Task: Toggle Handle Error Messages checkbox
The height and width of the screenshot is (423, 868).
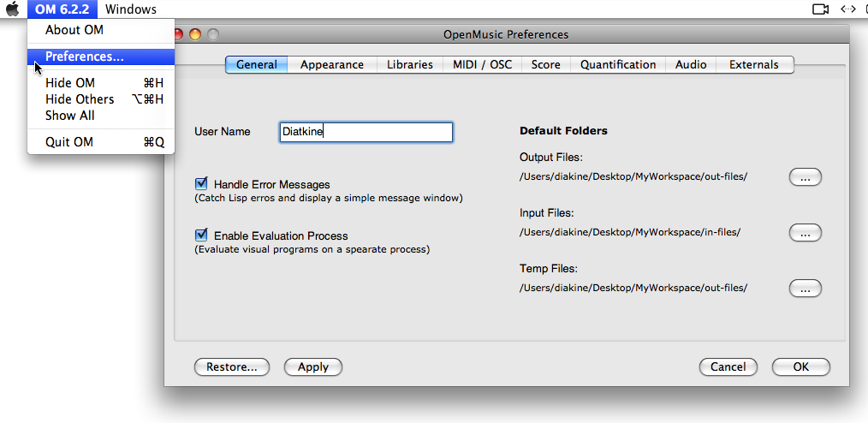Action: pos(201,183)
